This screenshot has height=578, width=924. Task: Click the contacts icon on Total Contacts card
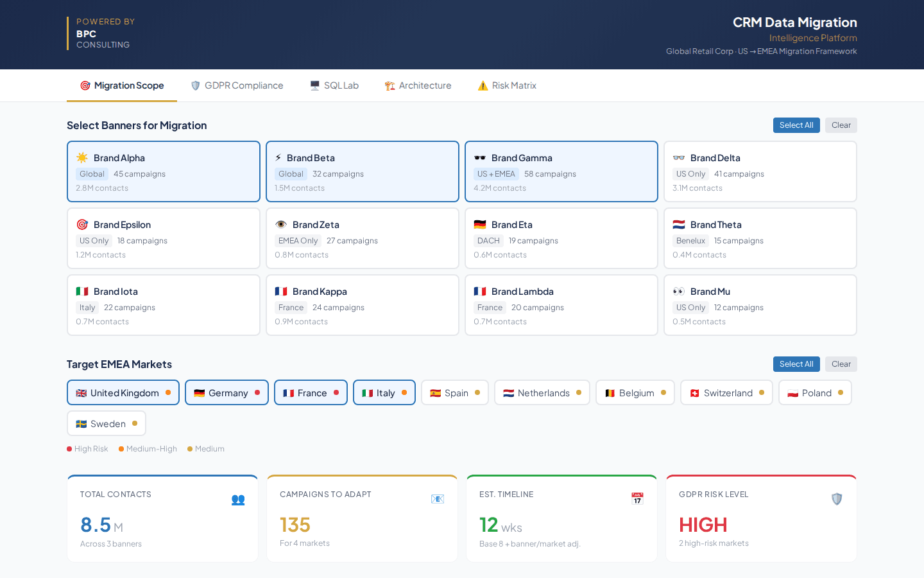[238, 500]
